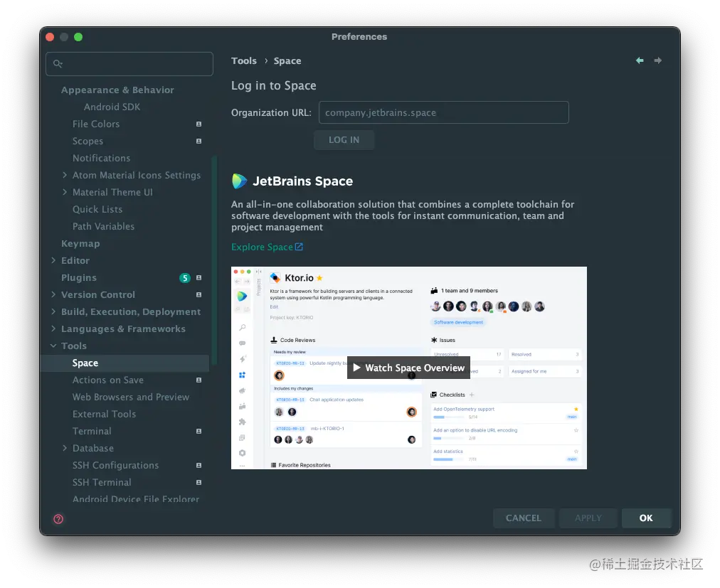Open the Terminal settings
720x588 pixels.
pyautogui.click(x=92, y=431)
